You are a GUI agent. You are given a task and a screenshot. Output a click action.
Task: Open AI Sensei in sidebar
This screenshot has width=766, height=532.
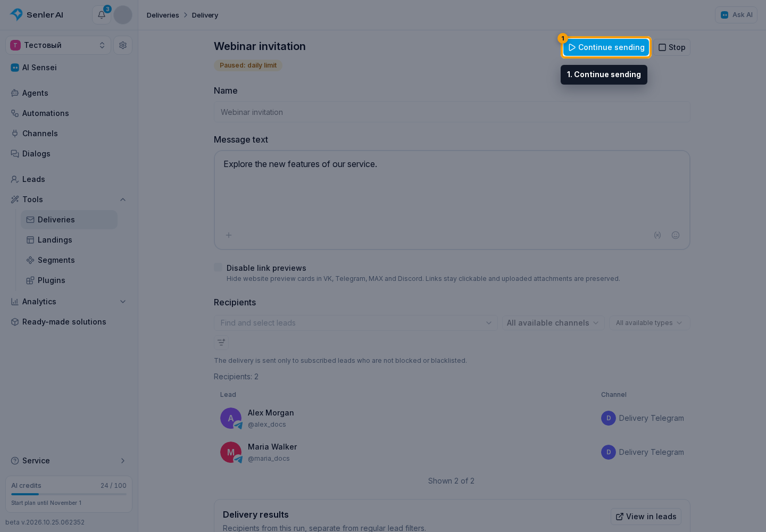point(69,68)
